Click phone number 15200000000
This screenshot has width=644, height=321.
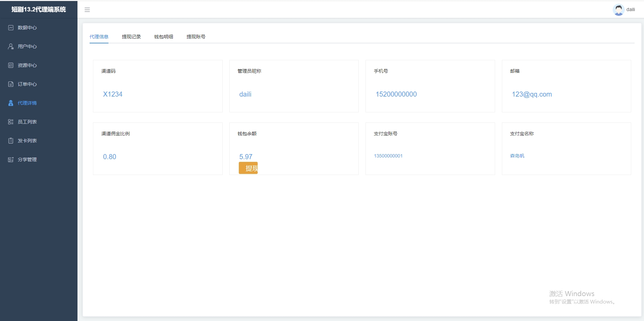(x=396, y=94)
